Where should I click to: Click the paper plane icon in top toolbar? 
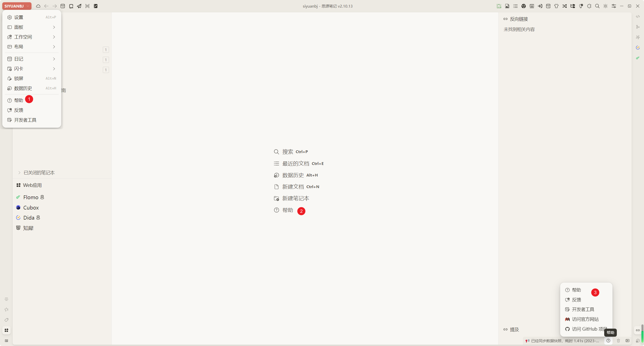coord(79,6)
